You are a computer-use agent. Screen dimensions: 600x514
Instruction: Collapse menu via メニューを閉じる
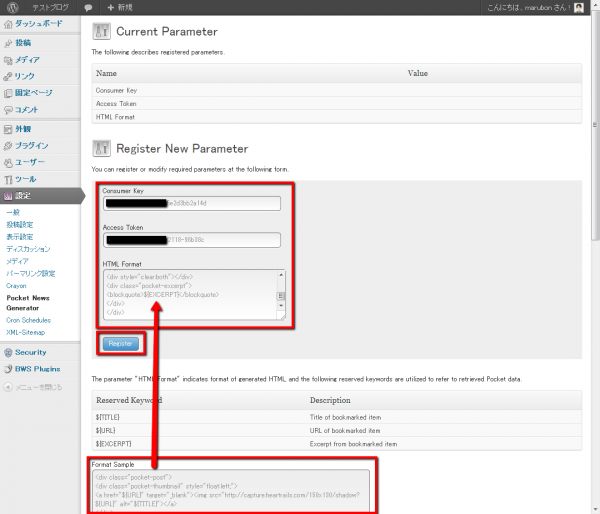39,387
